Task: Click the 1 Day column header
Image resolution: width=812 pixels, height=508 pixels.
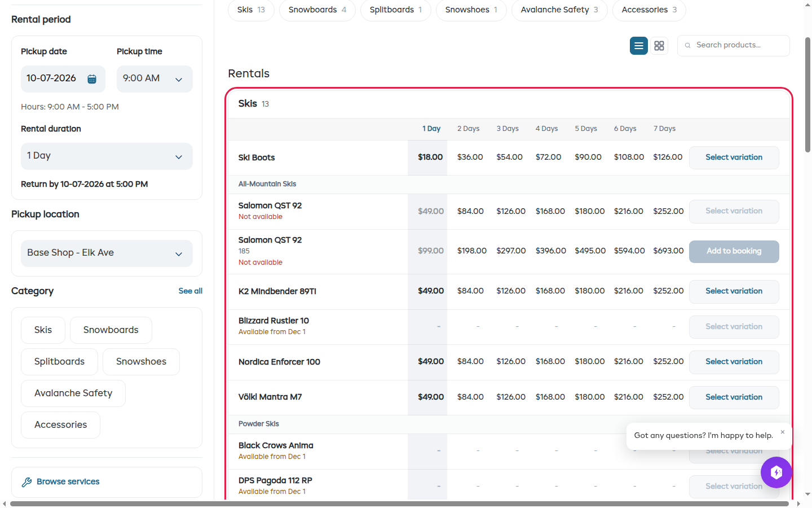Action: 431,129
